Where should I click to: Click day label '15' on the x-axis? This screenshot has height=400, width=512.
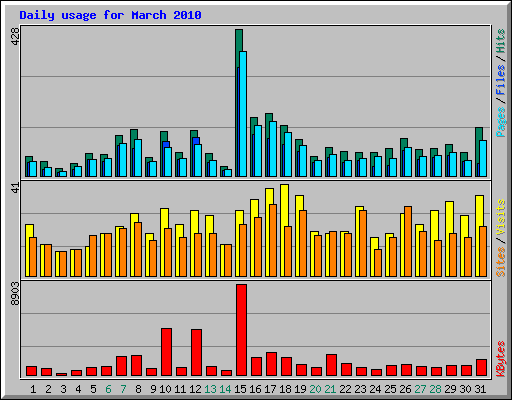[240, 389]
